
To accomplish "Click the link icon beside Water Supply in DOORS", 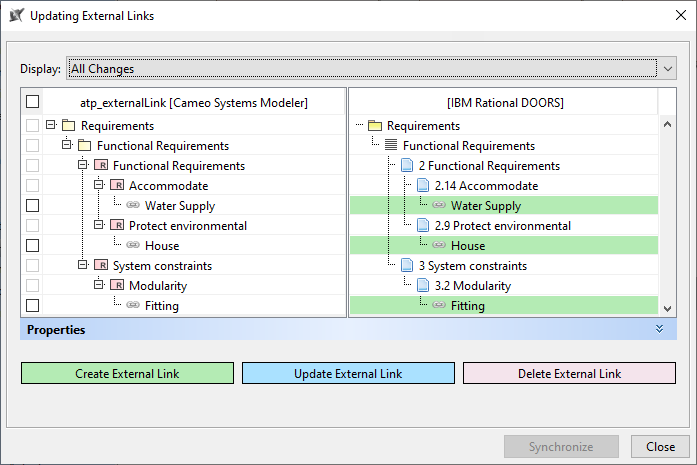I will click(439, 206).
